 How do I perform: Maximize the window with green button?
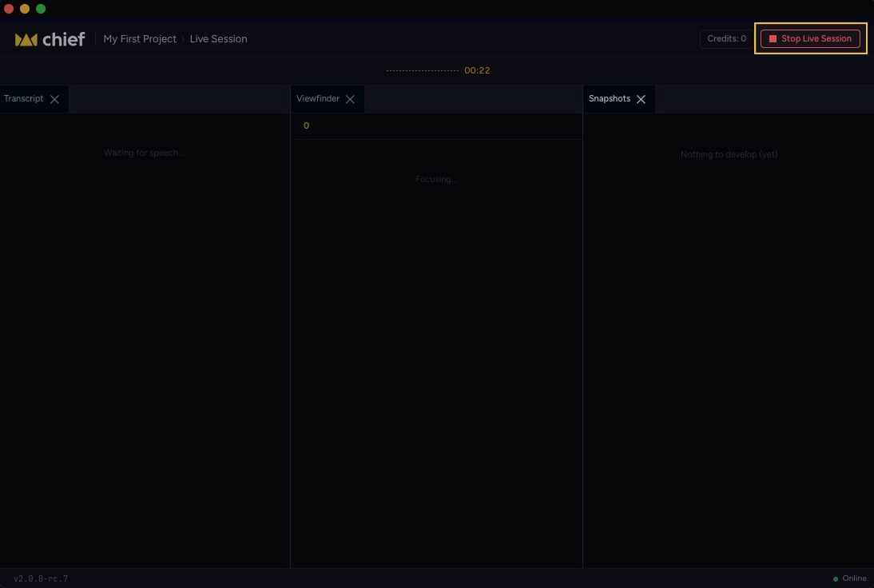41,8
